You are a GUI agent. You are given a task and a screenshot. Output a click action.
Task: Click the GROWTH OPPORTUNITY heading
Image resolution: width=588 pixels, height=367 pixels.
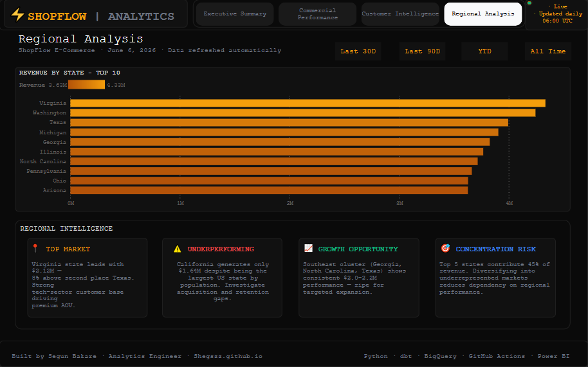358,249
